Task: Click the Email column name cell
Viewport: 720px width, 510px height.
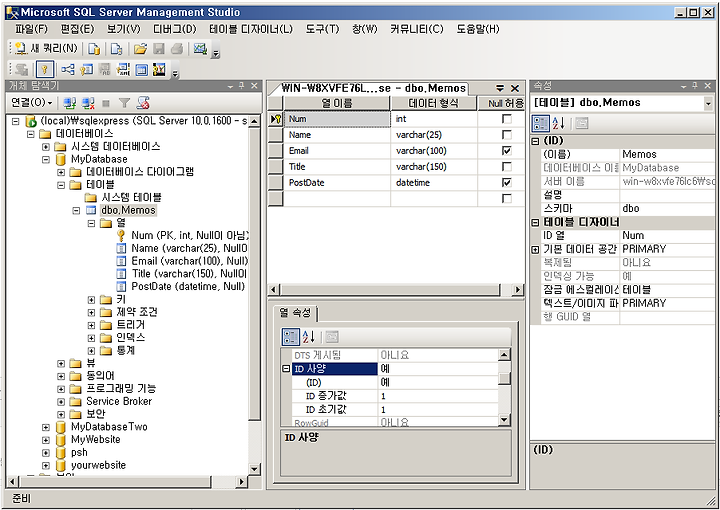Action: (x=337, y=151)
